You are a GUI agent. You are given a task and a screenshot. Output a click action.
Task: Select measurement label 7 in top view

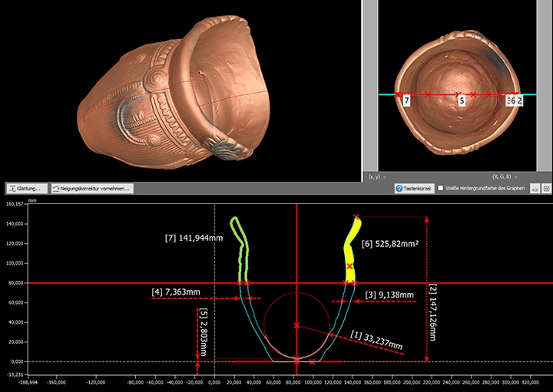406,100
